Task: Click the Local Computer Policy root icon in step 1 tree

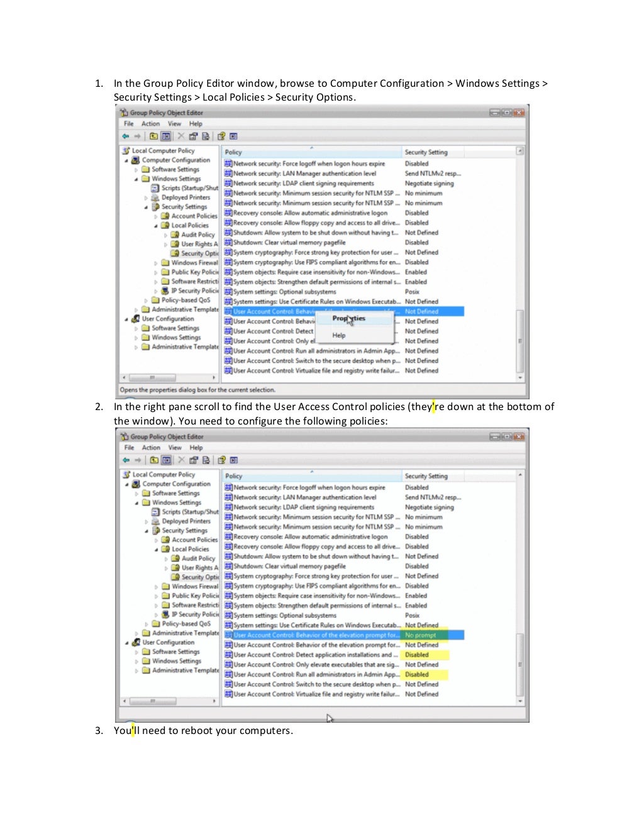Action: tap(126, 151)
